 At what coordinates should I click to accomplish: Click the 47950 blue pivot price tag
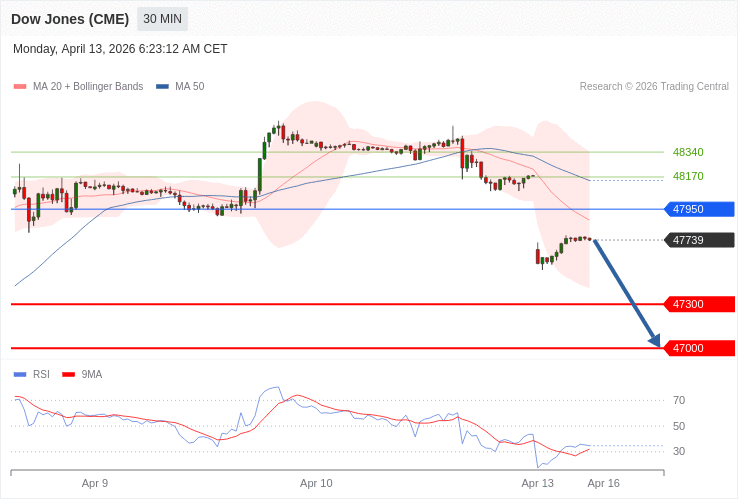pyautogui.click(x=699, y=209)
